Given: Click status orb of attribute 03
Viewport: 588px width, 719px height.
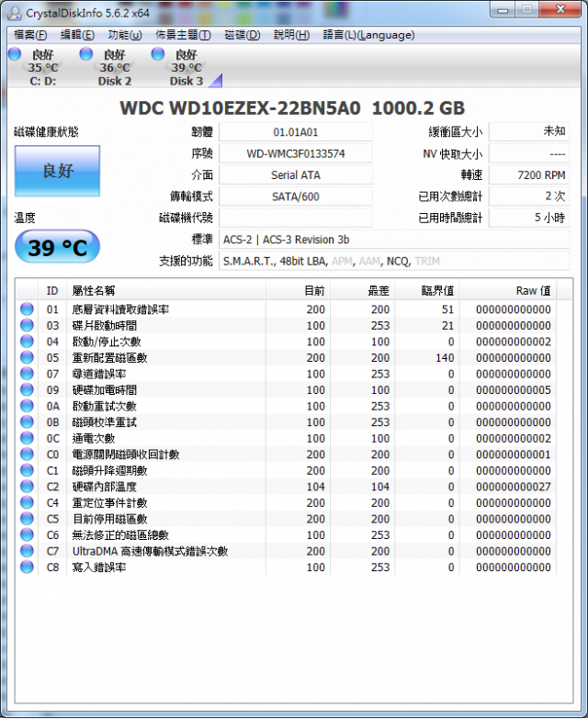Looking at the screenshot, I should (27, 325).
